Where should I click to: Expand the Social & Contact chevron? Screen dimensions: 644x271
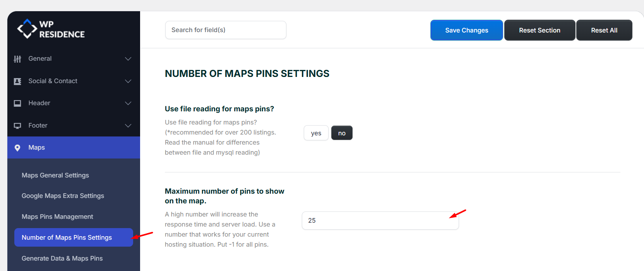click(x=128, y=81)
